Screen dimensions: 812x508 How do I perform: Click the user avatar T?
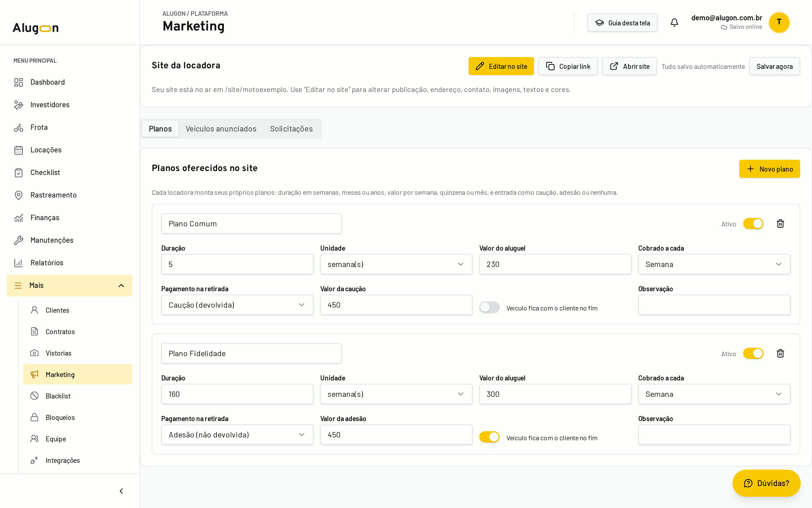coord(779,22)
